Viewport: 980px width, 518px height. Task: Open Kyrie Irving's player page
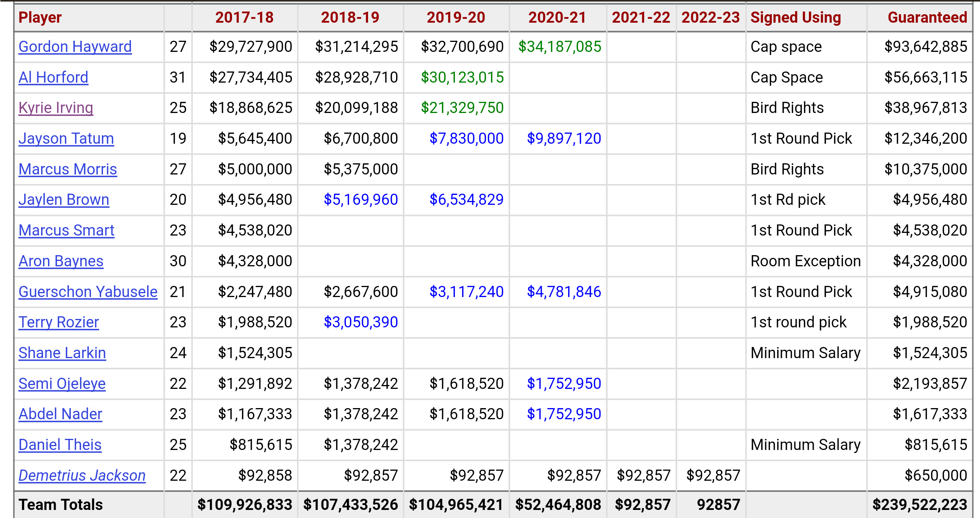[56, 108]
